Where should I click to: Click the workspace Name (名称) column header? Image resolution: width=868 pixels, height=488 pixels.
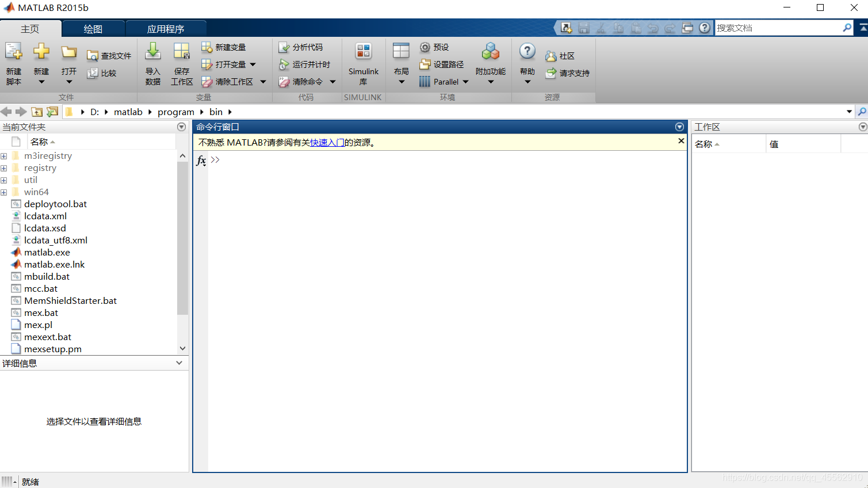[x=729, y=144]
